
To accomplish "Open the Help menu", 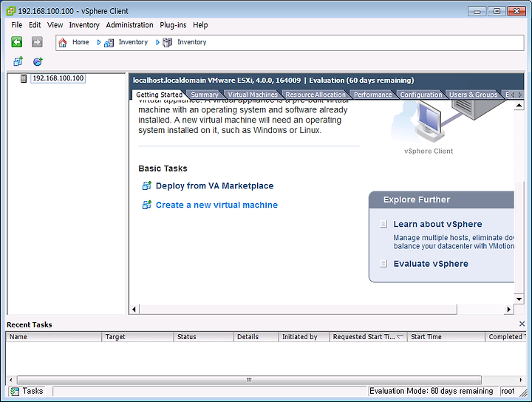I will pos(200,25).
